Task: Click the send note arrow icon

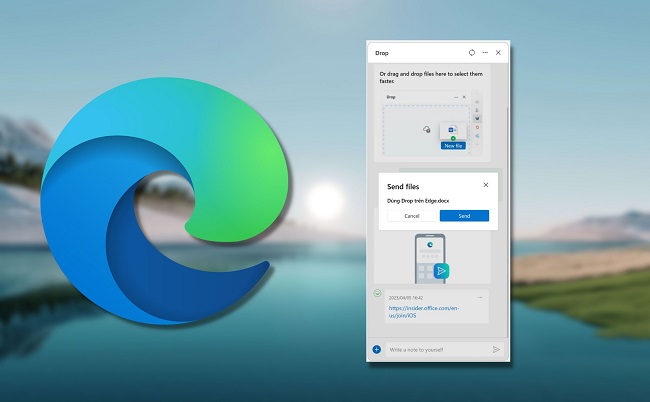Action: [496, 349]
